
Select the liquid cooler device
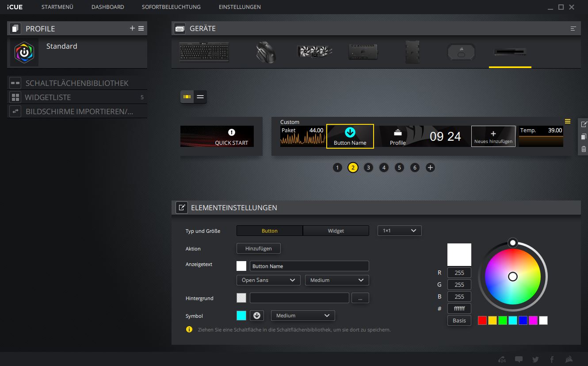point(314,52)
